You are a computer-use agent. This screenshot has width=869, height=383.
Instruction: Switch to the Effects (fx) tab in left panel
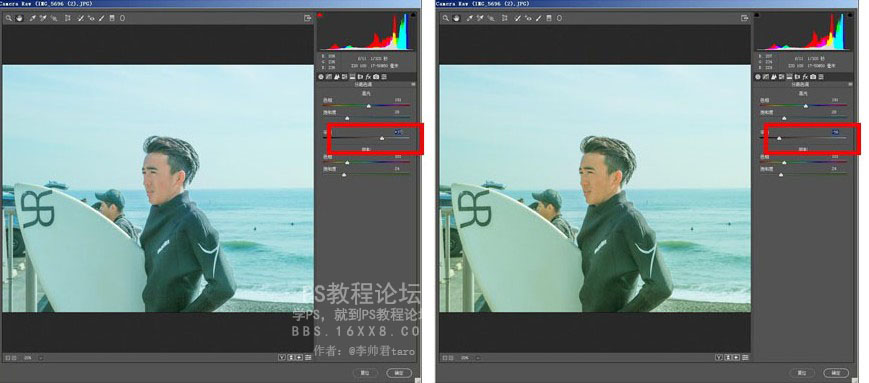(368, 76)
